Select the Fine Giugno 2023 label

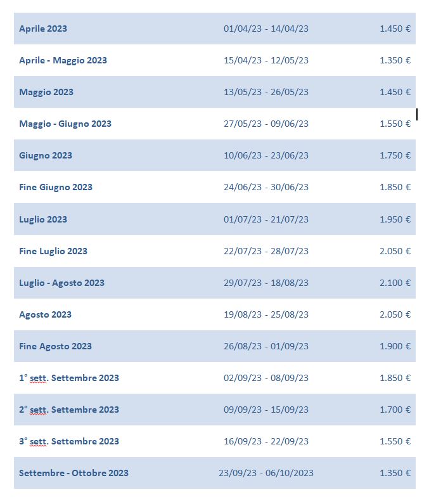point(56,187)
